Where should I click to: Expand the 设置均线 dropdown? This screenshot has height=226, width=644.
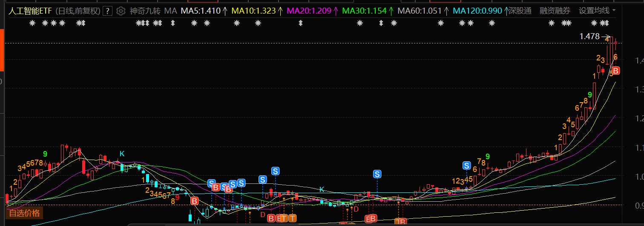click(597, 11)
